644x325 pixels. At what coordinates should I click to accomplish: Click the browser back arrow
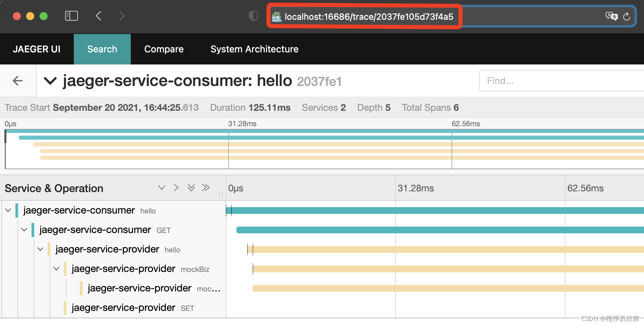point(98,16)
